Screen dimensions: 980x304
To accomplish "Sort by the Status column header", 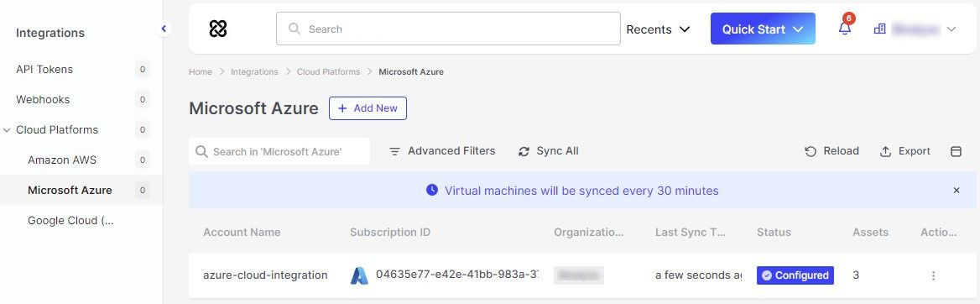I will click(774, 232).
